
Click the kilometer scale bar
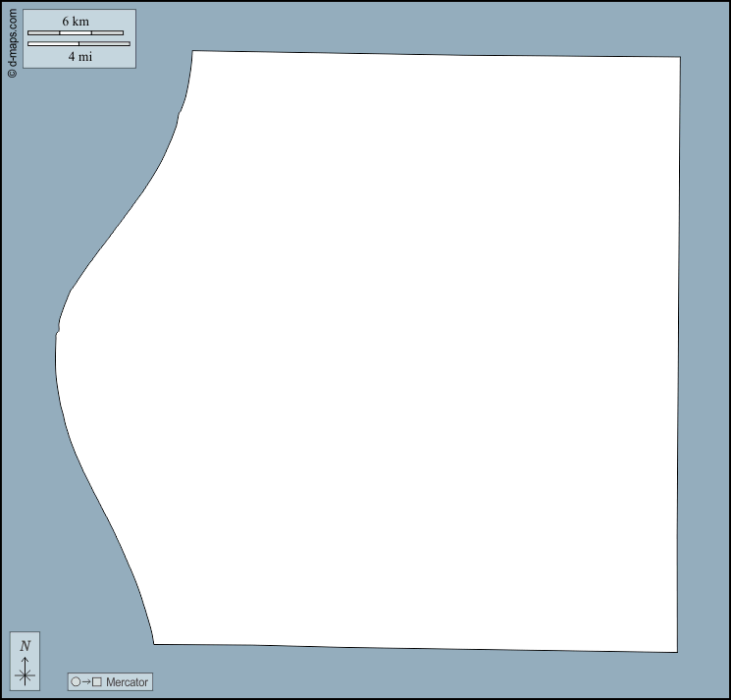(x=76, y=33)
